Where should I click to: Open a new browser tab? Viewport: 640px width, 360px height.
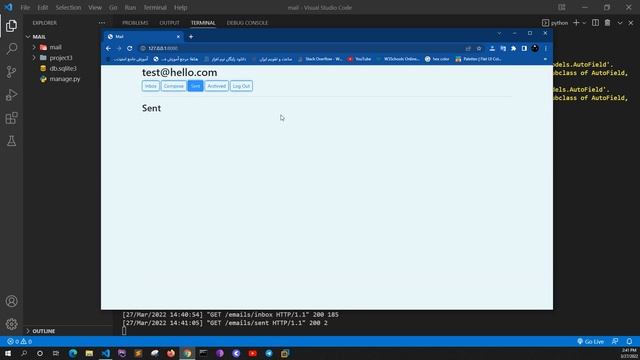(191, 37)
